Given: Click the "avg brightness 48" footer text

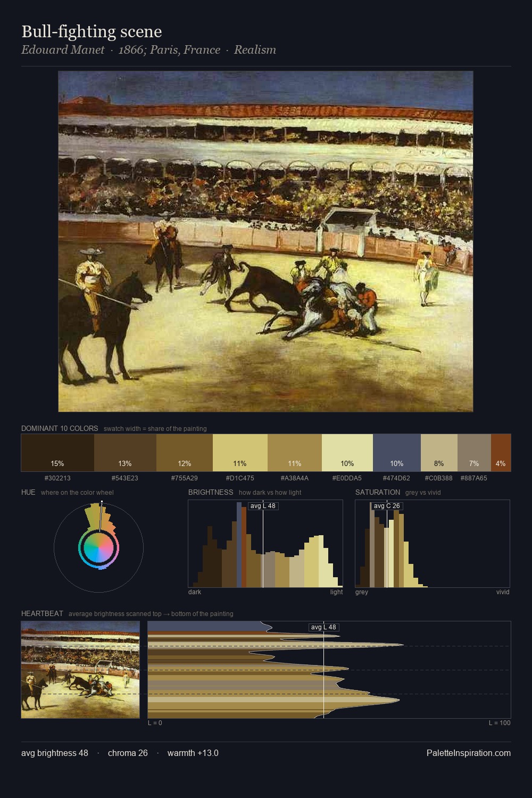Looking at the screenshot, I should [x=55, y=753].
